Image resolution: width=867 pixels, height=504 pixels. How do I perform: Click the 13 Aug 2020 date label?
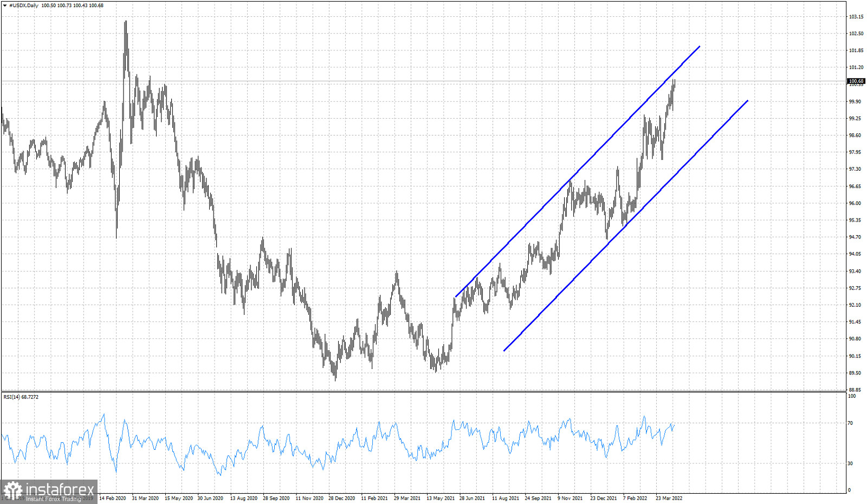coord(244,498)
